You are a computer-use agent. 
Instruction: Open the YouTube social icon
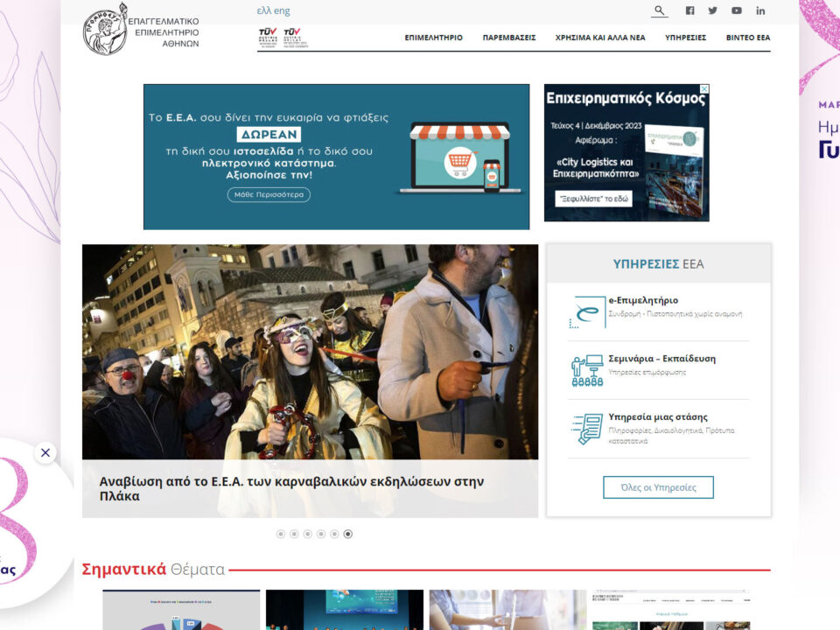(737, 10)
